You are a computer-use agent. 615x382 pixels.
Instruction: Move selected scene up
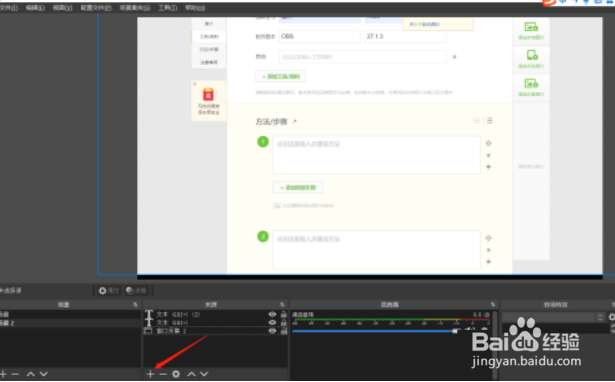[x=31, y=374]
